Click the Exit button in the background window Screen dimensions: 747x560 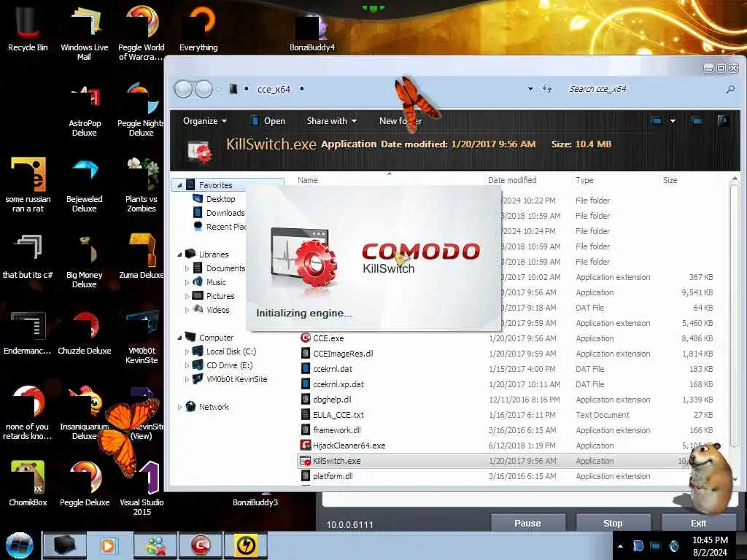(x=698, y=523)
